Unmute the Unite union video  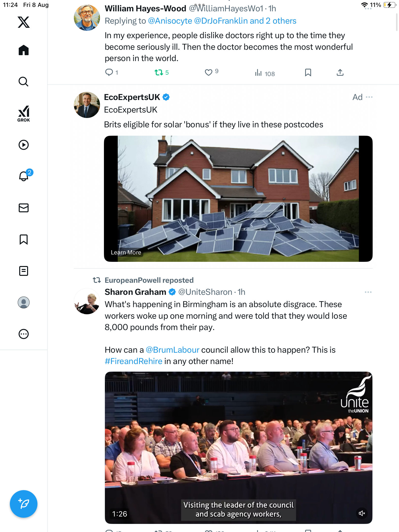pyautogui.click(x=362, y=513)
